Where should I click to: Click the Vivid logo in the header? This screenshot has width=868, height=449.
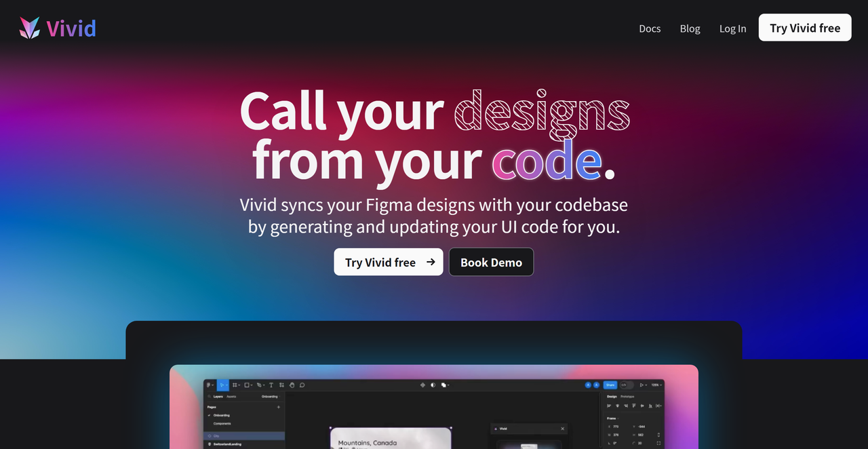tap(58, 28)
